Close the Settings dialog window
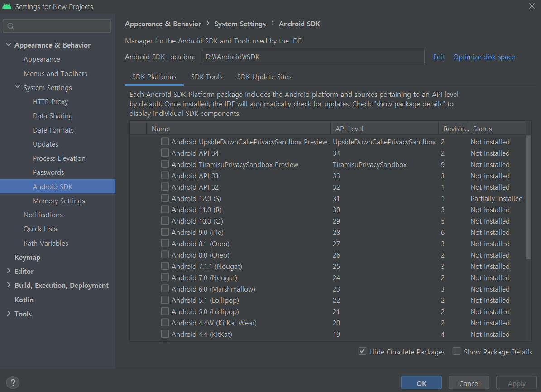This screenshot has width=541, height=392. pos(531,6)
